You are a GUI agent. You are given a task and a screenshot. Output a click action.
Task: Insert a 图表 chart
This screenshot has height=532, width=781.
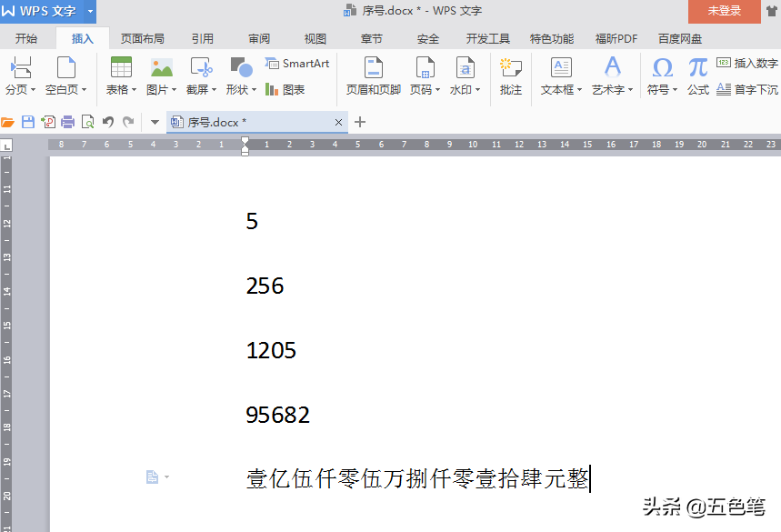pos(285,90)
